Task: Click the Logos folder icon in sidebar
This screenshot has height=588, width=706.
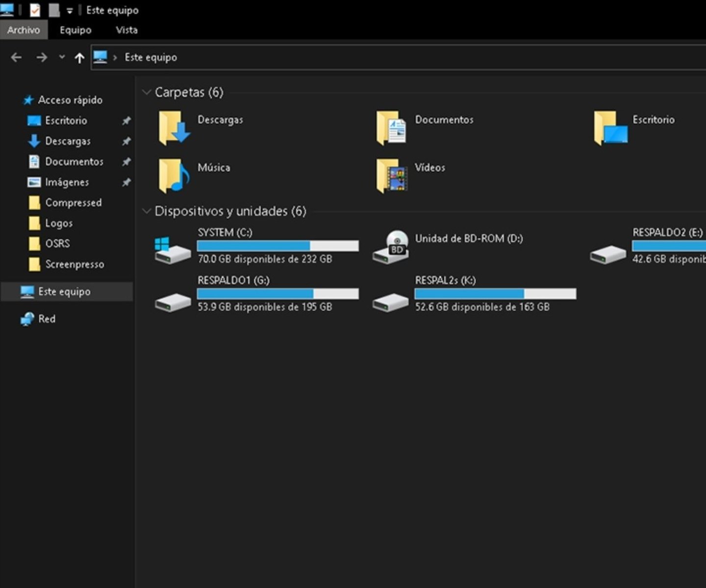Action: click(34, 223)
